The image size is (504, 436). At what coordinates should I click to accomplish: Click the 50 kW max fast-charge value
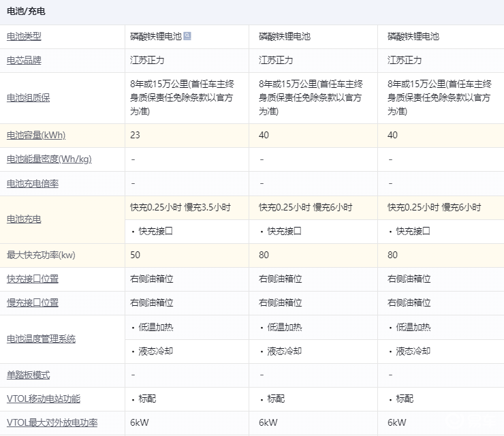(x=135, y=255)
